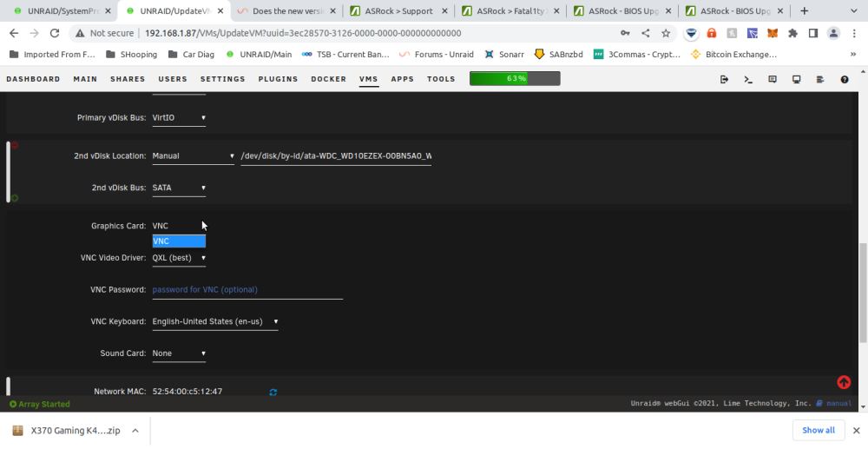
Task: Open the DOCKER menu
Action: [x=329, y=79]
